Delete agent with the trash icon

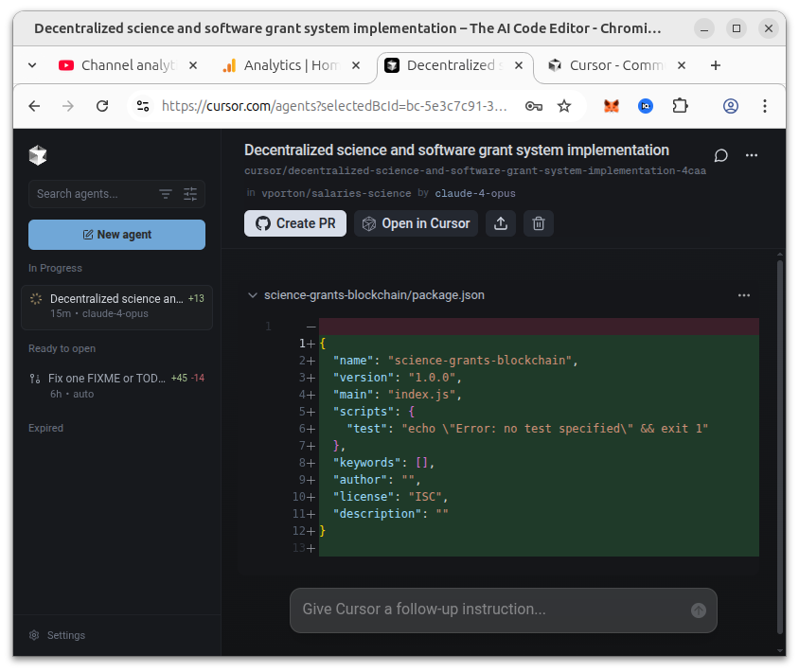[x=539, y=223]
